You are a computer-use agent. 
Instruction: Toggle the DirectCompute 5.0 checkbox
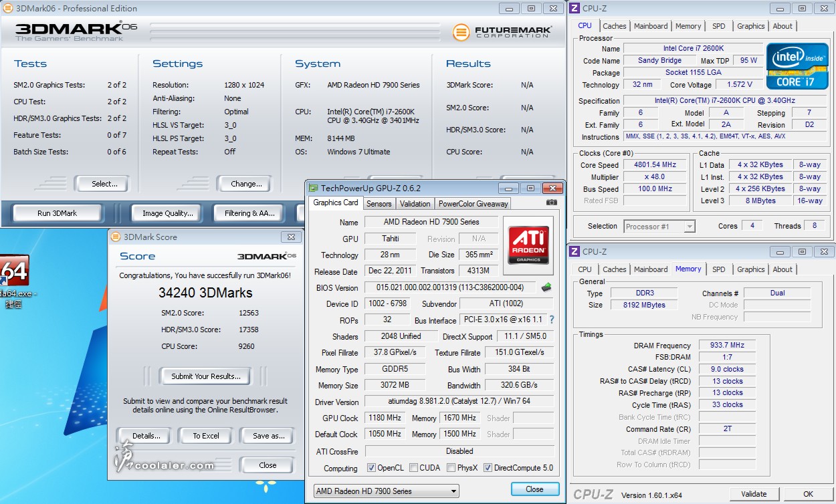(488, 468)
